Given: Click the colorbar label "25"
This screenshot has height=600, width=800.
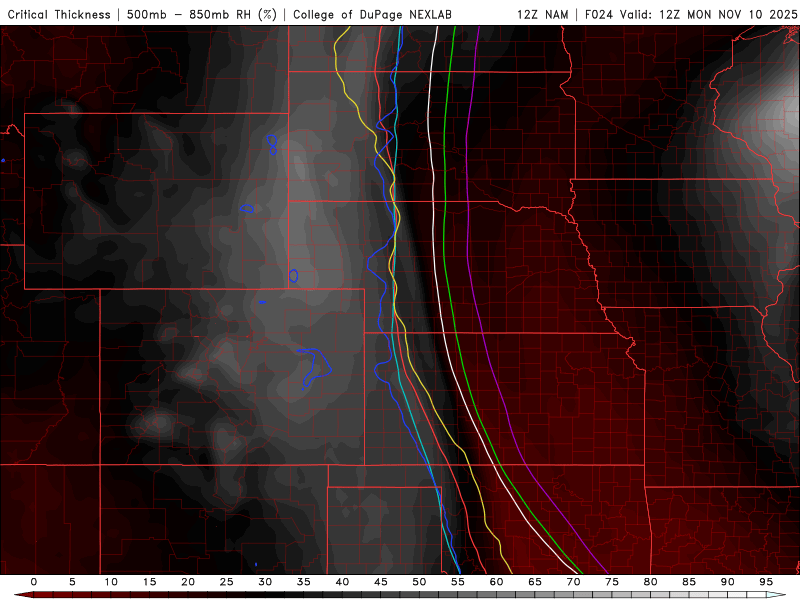Looking at the screenshot, I should pyautogui.click(x=227, y=582).
